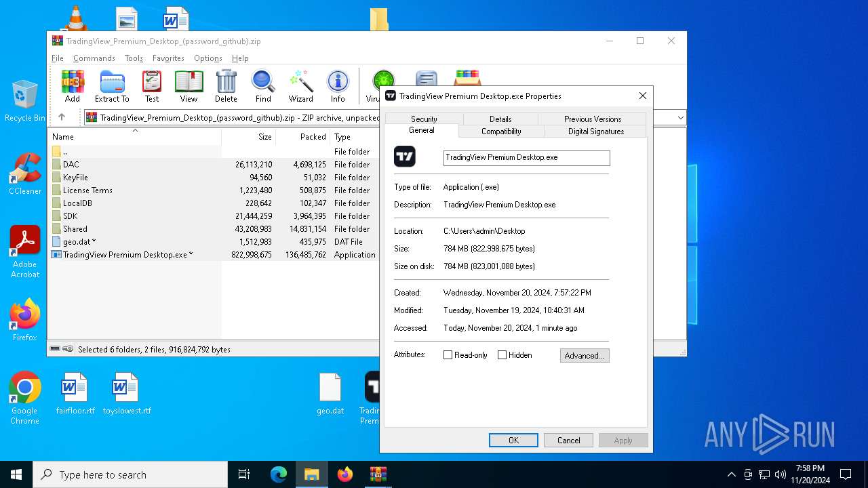This screenshot has width=868, height=488.
Task: Confirm the Properties dialog with OK
Action: [x=513, y=440]
